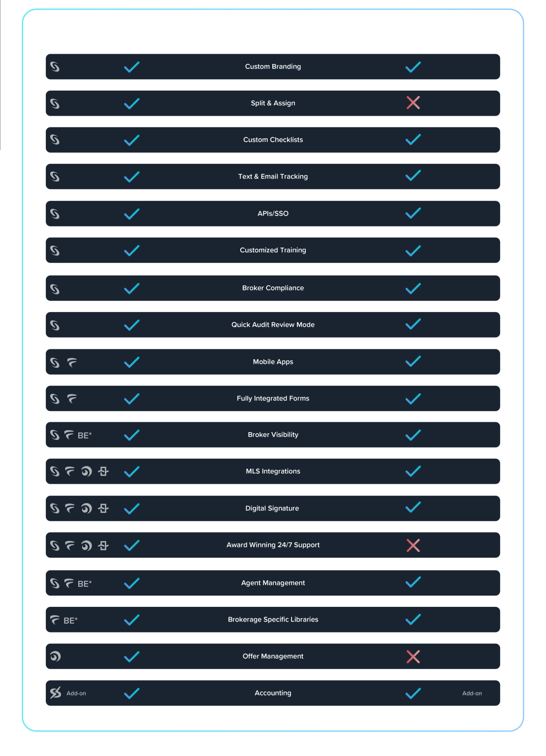Click the square connector icon in MLS Integrations row
Viewport: 546px width, 756px height.
tap(103, 472)
